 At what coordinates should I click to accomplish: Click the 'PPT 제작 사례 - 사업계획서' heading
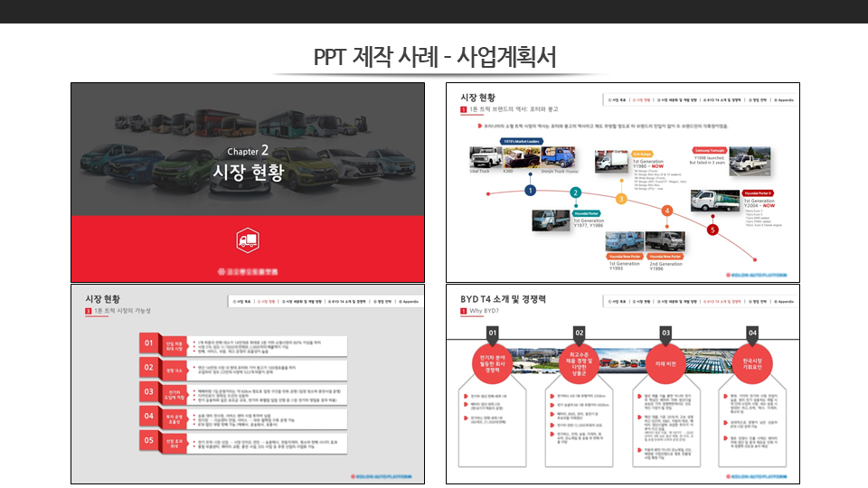(x=434, y=57)
